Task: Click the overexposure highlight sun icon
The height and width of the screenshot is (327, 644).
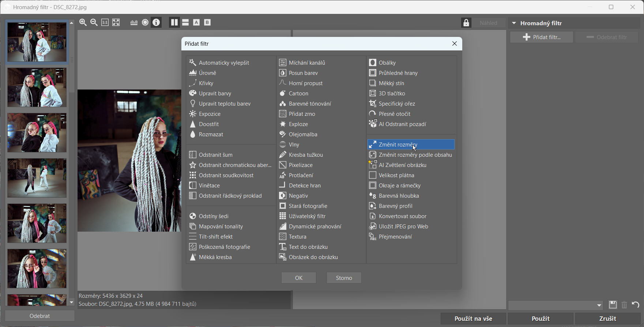Action: [145, 23]
